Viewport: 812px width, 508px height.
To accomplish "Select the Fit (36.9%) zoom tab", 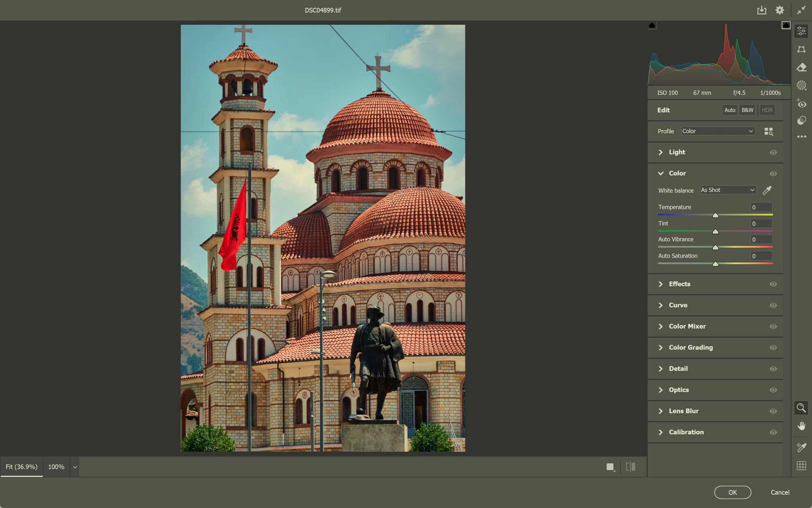I will (x=21, y=467).
